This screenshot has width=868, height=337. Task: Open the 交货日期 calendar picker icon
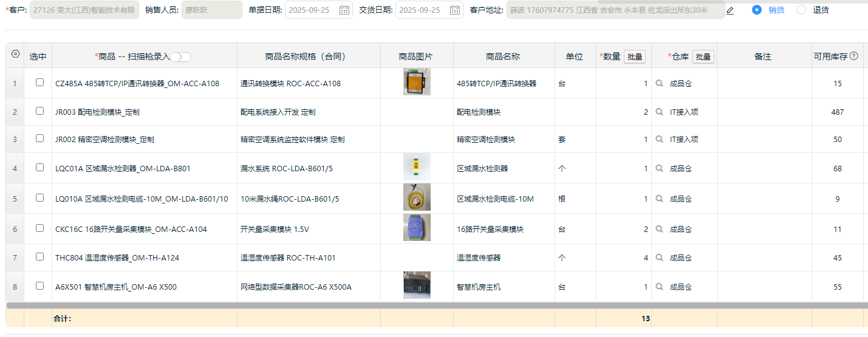pyautogui.click(x=455, y=10)
